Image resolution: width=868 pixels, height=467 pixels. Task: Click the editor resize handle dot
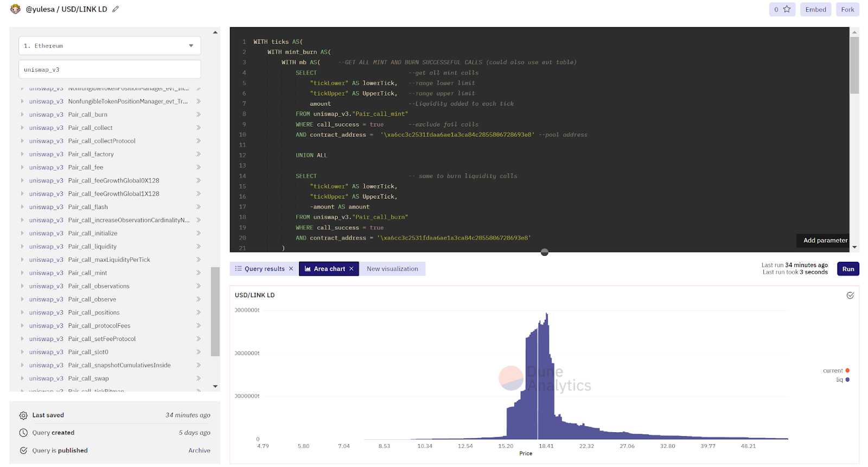[545, 252]
